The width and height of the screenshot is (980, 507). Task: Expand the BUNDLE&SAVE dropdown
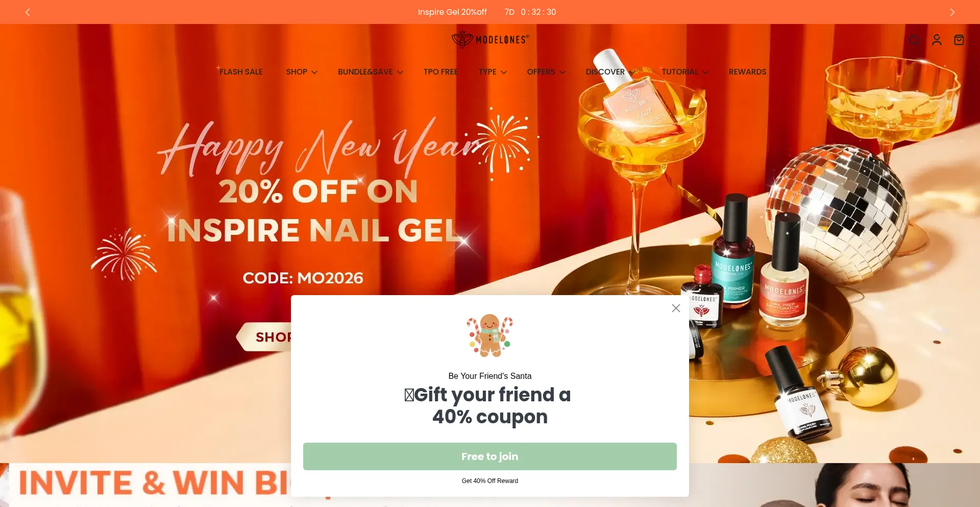(371, 72)
